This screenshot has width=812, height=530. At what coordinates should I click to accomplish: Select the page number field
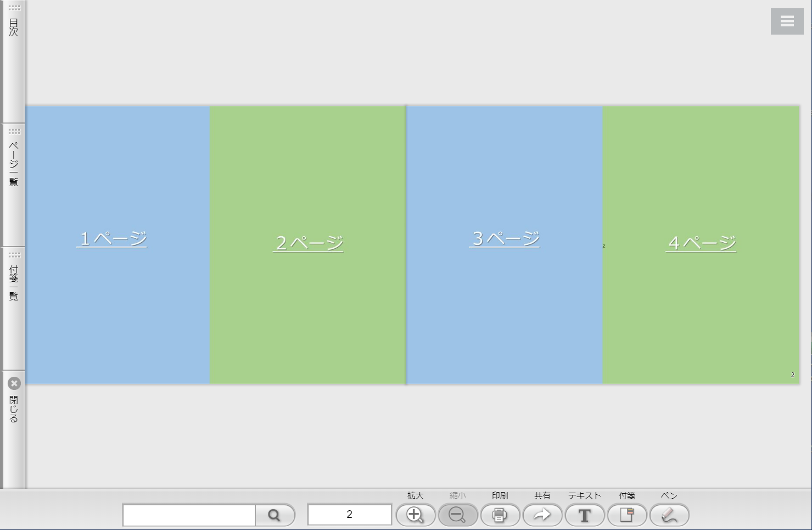coord(349,515)
